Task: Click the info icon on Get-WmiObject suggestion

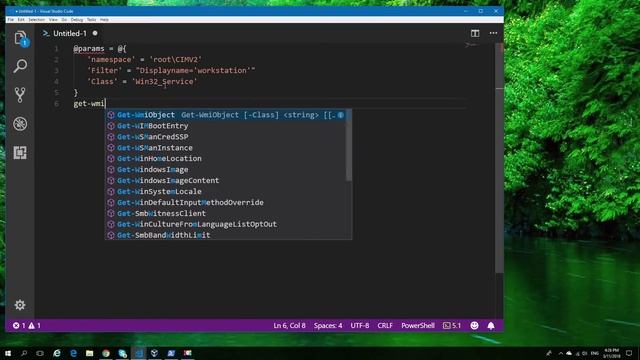Action: pyautogui.click(x=340, y=115)
